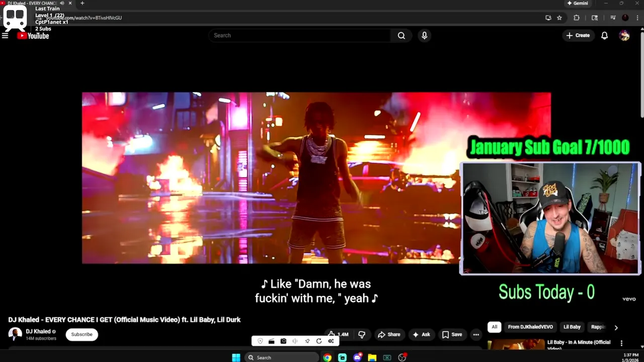This screenshot has height=362, width=644.
Task: Select the All filter chip
Action: pos(495,327)
